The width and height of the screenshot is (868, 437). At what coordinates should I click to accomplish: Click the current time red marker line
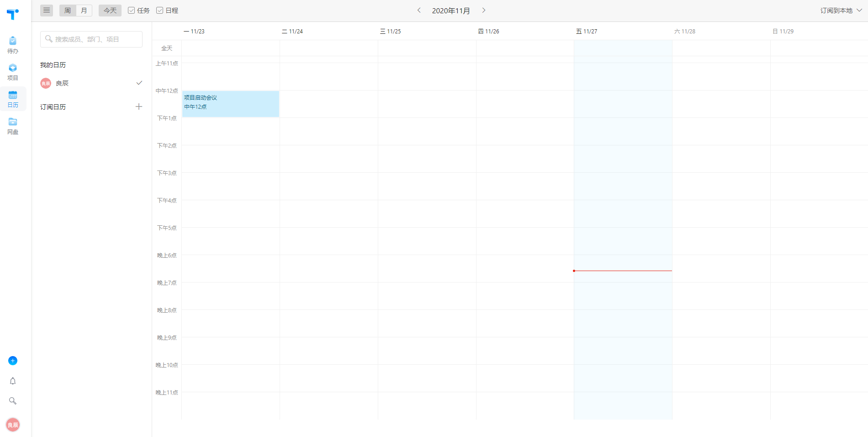pyautogui.click(x=623, y=271)
